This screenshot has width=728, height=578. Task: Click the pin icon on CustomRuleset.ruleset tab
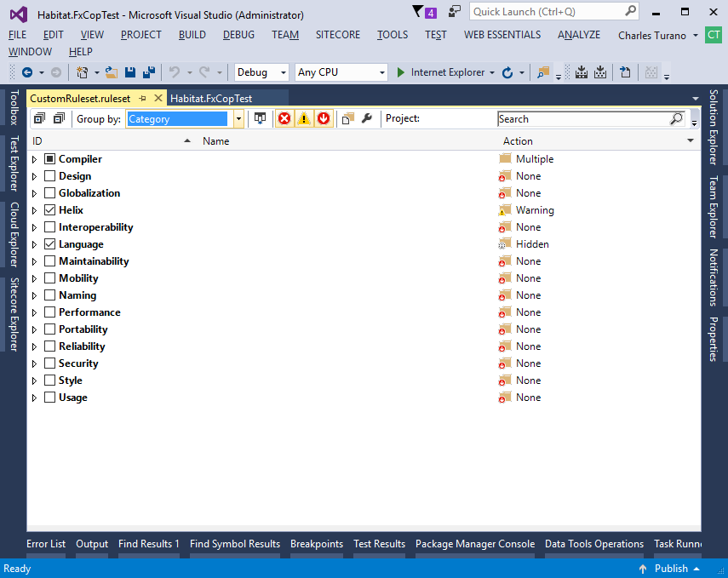click(142, 99)
